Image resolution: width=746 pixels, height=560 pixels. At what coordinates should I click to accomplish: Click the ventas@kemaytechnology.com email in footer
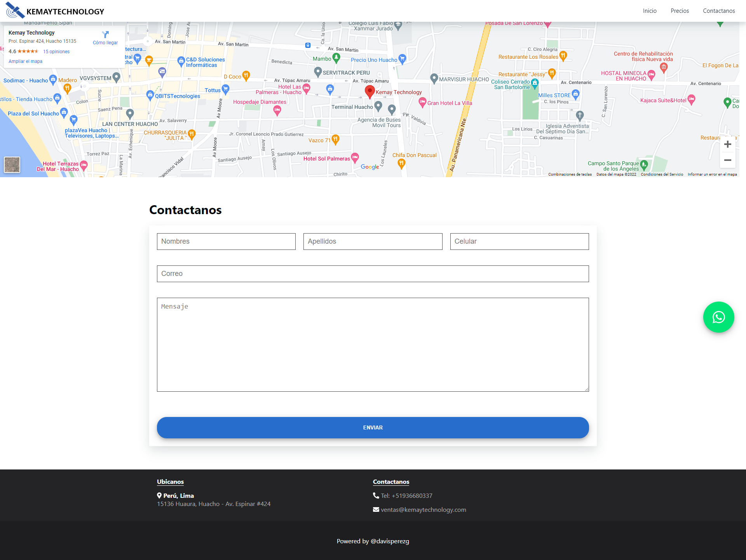pos(423,509)
